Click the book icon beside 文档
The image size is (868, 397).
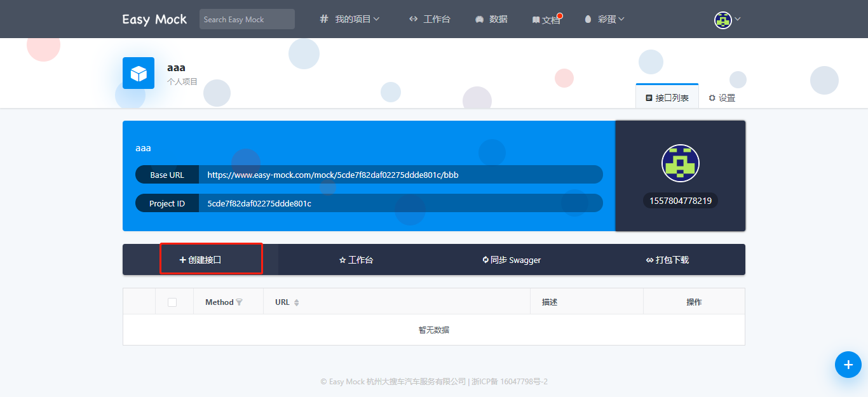point(536,20)
